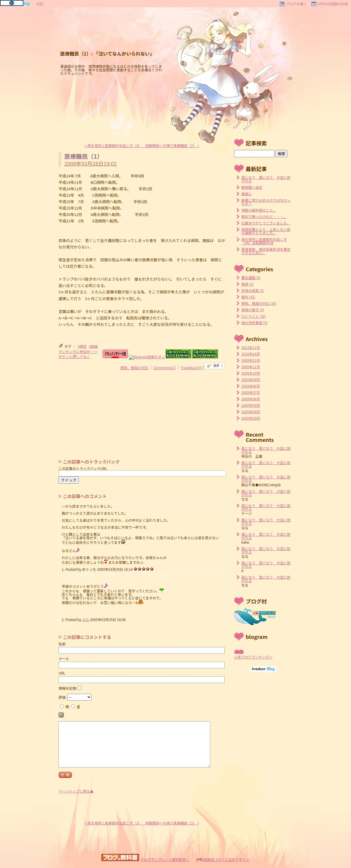
Task: Open the emoji picker smiley icon
Action: 61,715
